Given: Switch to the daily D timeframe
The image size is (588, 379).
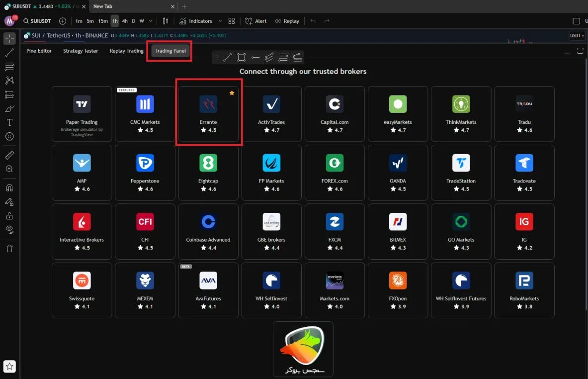Looking at the screenshot, I should click(x=134, y=21).
